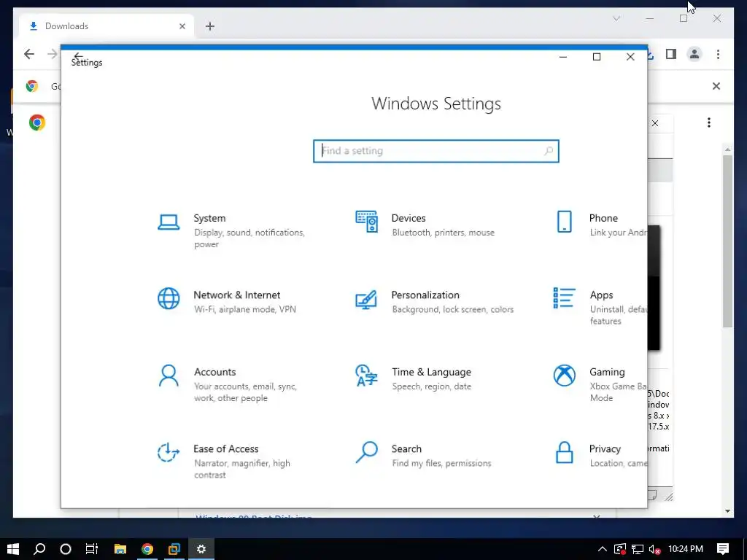The width and height of the screenshot is (747, 560).
Task: Open File Explorer from the taskbar
Action: pyautogui.click(x=120, y=549)
